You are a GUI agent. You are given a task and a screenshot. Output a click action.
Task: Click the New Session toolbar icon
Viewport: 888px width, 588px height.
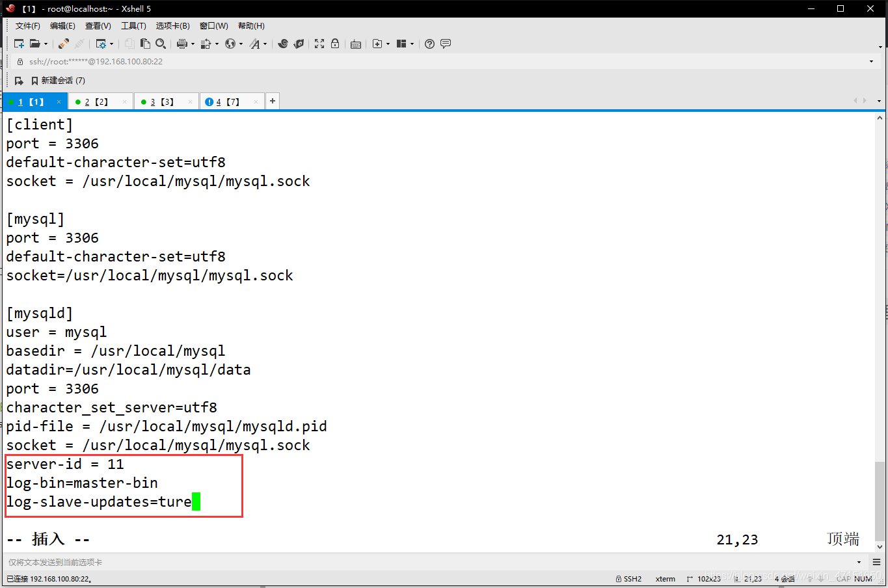point(19,44)
